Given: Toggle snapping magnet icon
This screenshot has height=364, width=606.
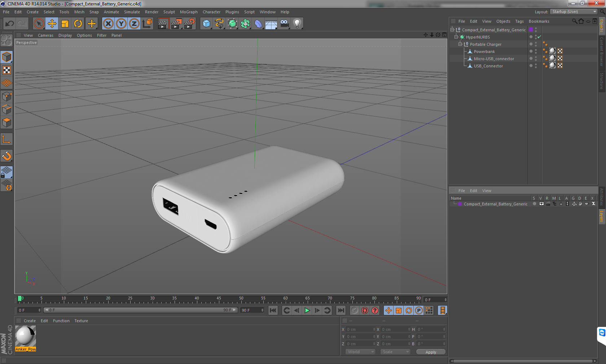Looking at the screenshot, I should click(6, 156).
